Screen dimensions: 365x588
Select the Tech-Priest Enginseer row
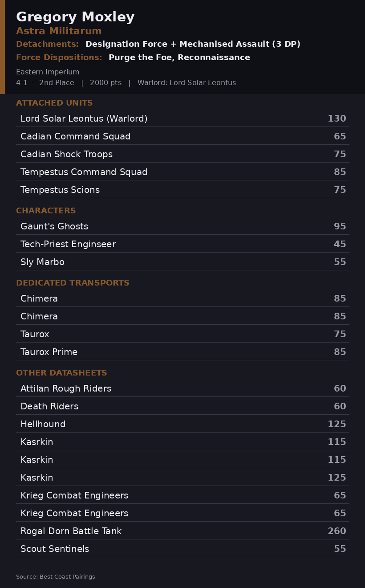click(182, 244)
